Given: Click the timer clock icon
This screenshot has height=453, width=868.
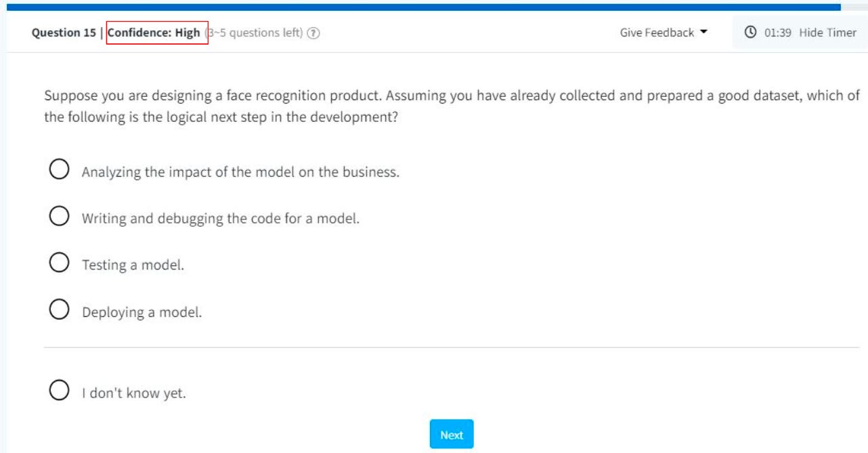Looking at the screenshot, I should (751, 32).
